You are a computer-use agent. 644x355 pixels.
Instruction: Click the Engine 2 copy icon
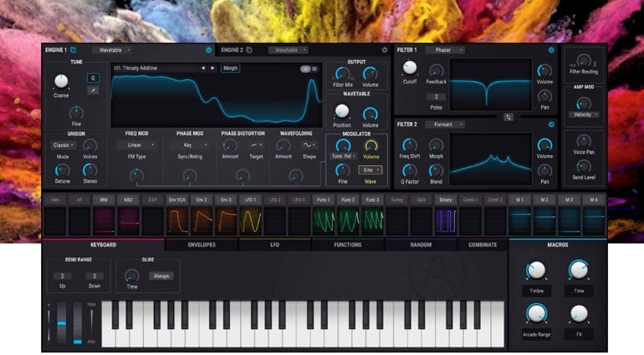tap(249, 50)
